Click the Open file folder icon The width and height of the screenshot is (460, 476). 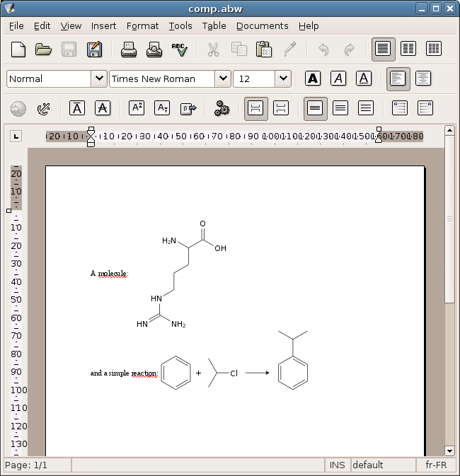[44, 50]
